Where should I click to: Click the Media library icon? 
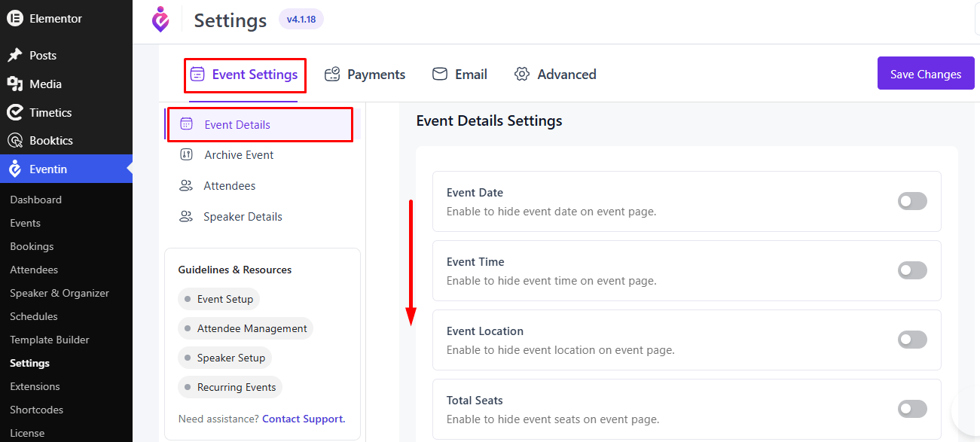[14, 84]
